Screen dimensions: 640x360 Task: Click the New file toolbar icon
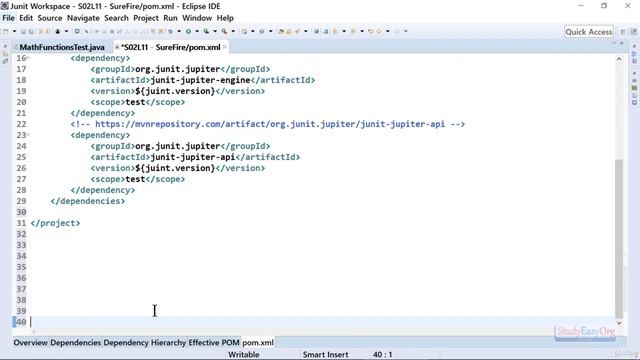click(x=6, y=31)
